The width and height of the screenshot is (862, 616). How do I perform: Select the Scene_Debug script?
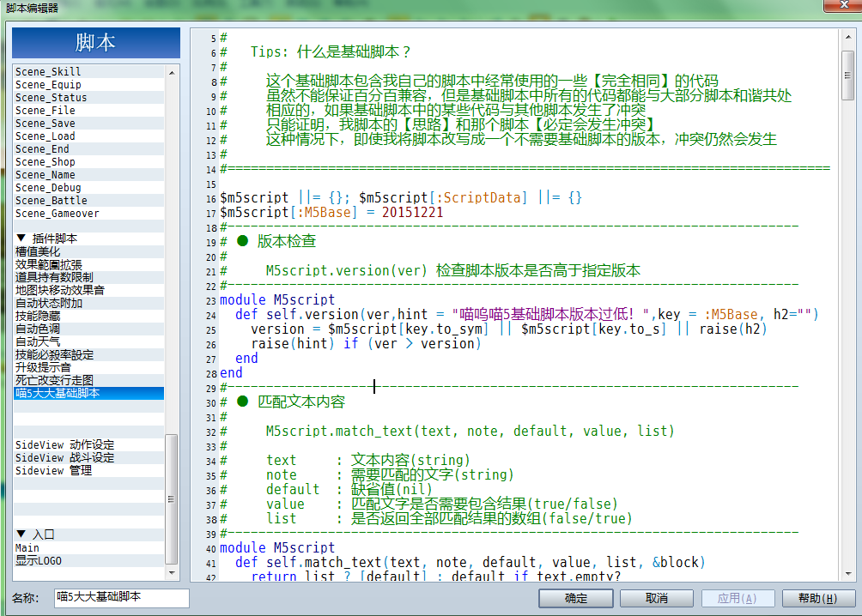click(88, 188)
